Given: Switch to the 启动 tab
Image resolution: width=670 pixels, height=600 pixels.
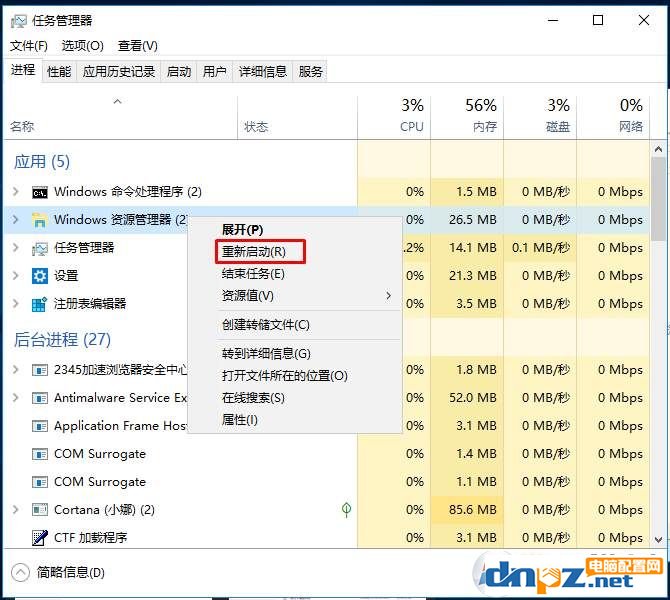Looking at the screenshot, I should (179, 71).
